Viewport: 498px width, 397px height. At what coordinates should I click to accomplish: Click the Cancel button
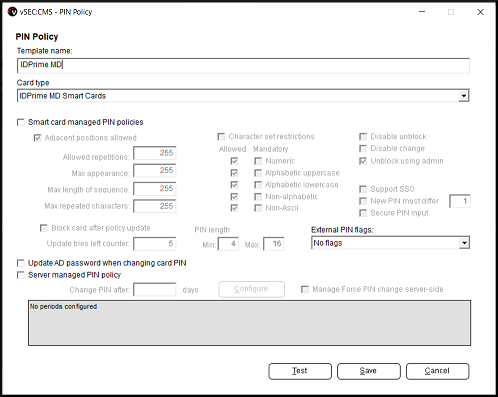[437, 371]
